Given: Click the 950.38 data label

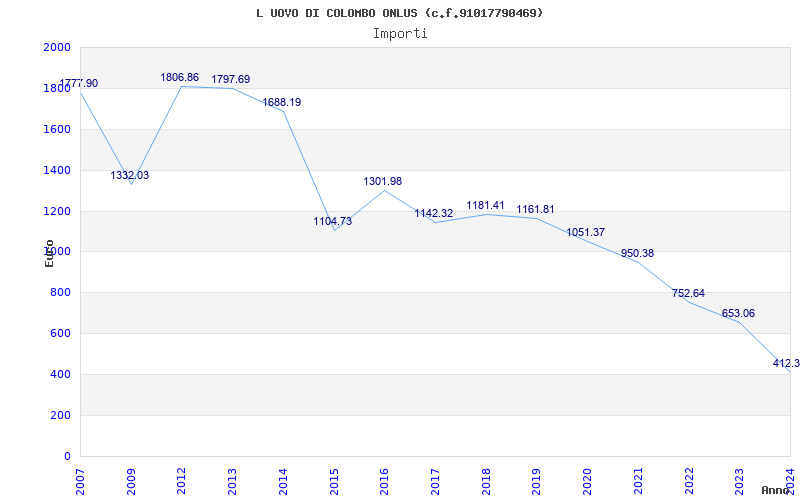Looking at the screenshot, I should pyautogui.click(x=637, y=253).
